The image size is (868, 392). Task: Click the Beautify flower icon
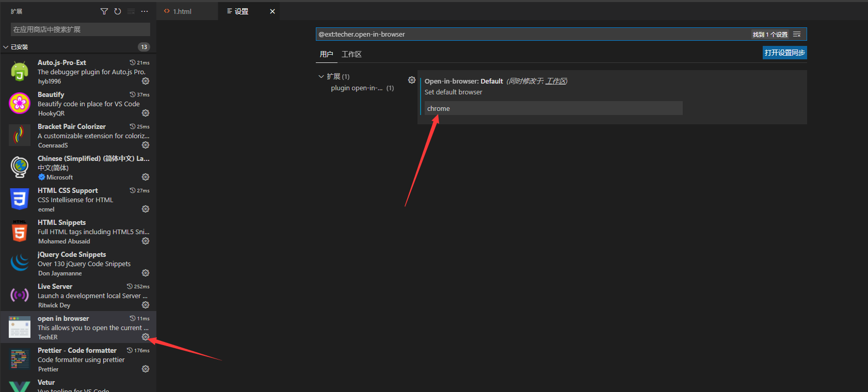[x=20, y=103]
